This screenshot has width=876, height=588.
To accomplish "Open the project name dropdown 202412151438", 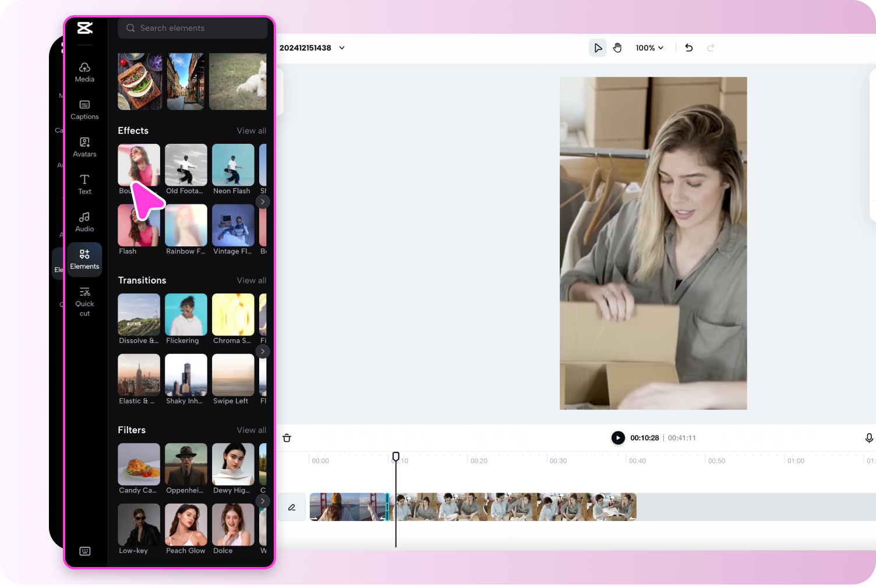I will coord(342,48).
